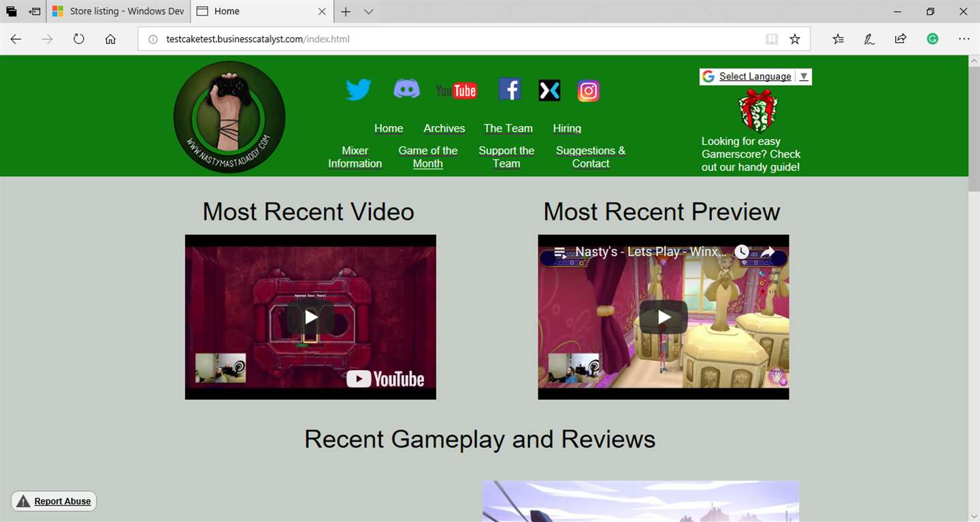Open Archives navigation link
Image resolution: width=980 pixels, height=522 pixels.
[x=444, y=129]
